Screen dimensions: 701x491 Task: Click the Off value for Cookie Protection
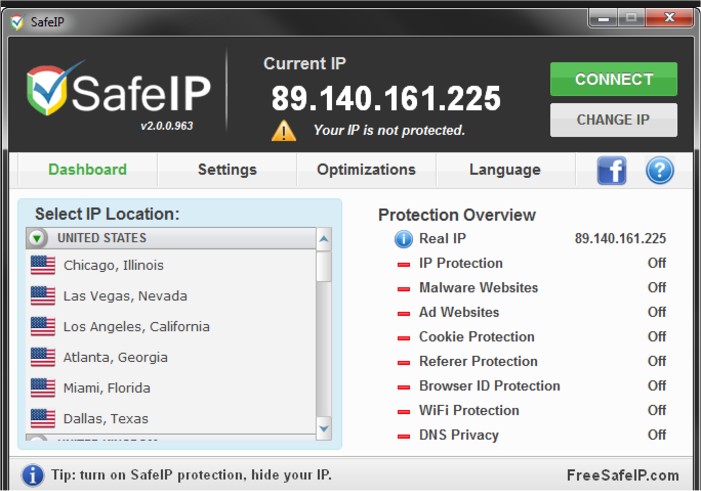pyautogui.click(x=657, y=337)
